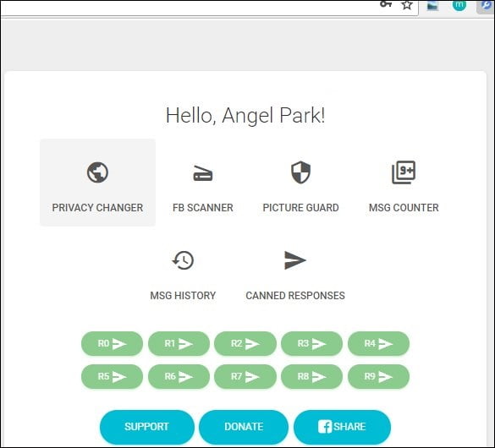The width and height of the screenshot is (495, 448).
Task: Open the Privacy Changer globe icon
Action: pos(97,172)
